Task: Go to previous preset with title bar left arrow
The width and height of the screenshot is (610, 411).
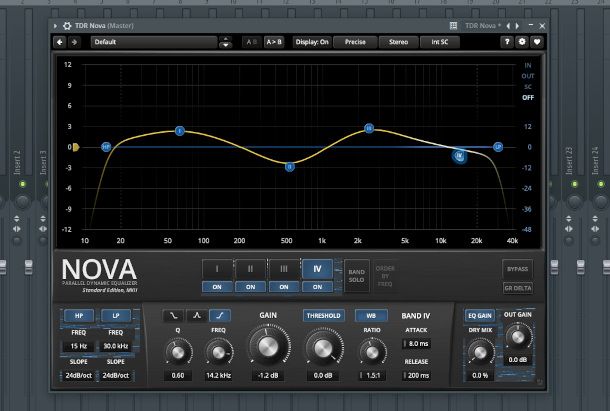Action: tap(508, 26)
